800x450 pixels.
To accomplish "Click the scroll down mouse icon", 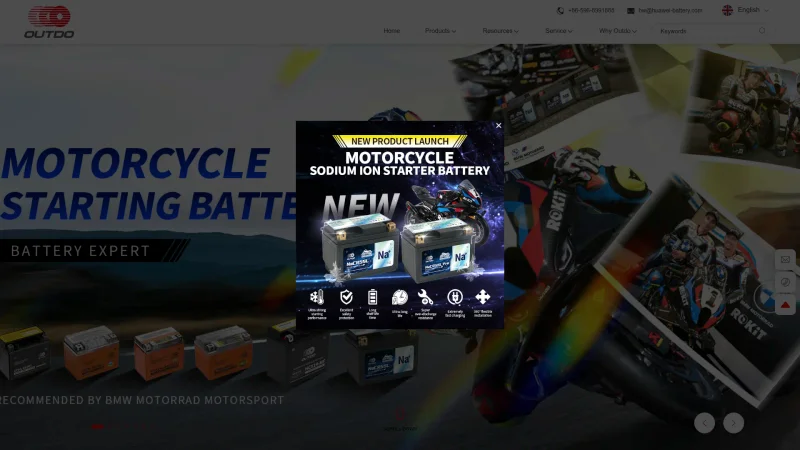I will (401, 414).
